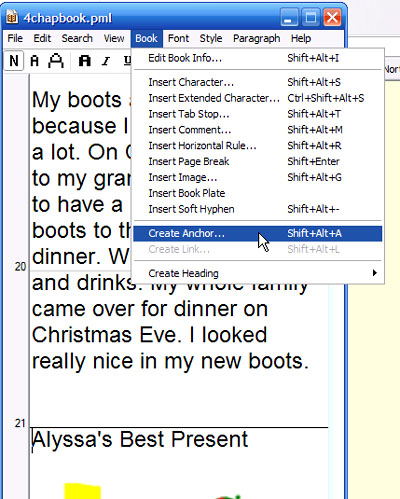Click the Alyssa's Best Present heading text

pyautogui.click(x=140, y=439)
